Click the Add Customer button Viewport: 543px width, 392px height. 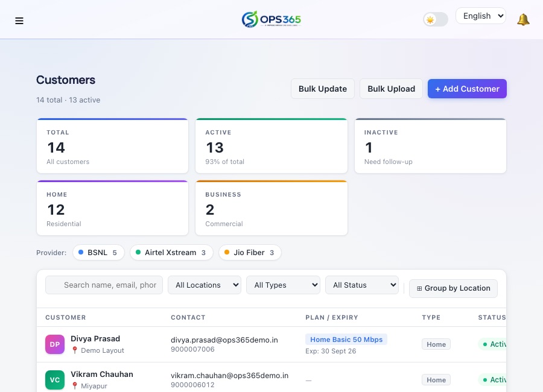[467, 89]
